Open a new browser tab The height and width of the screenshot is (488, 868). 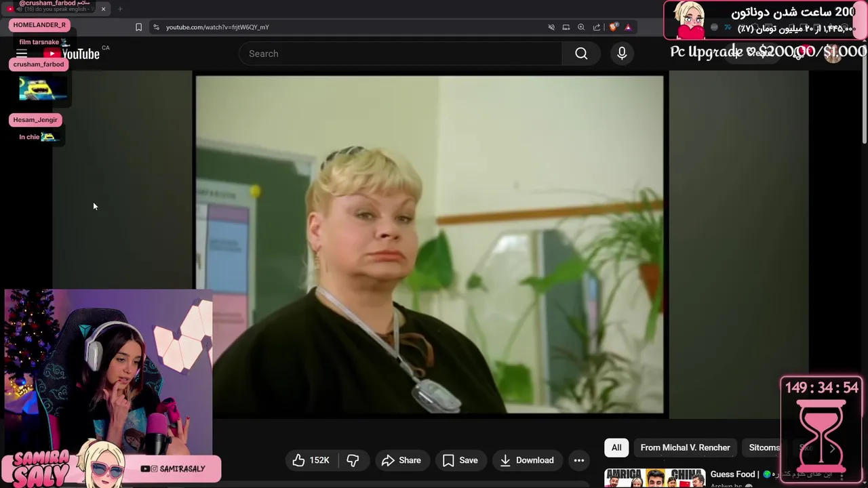(x=120, y=9)
